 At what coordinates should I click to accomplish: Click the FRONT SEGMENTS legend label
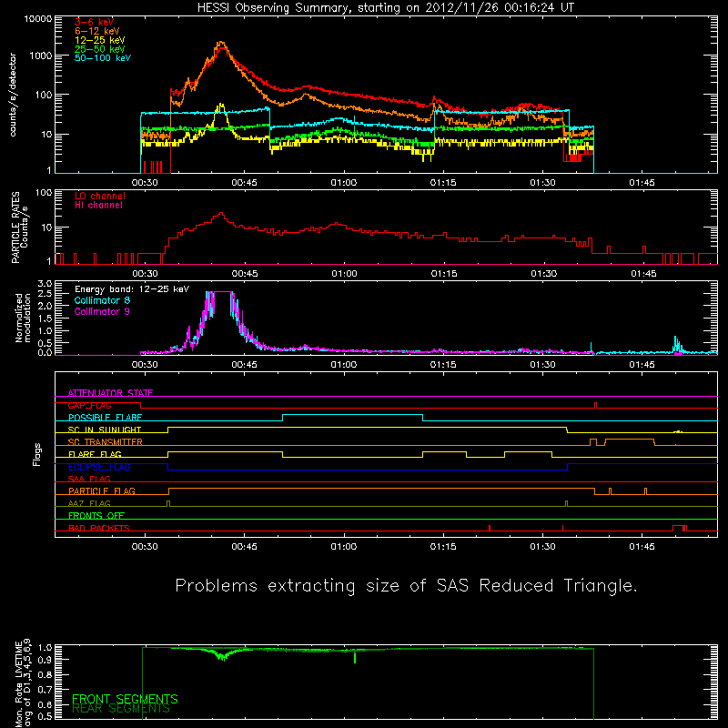click(x=125, y=699)
